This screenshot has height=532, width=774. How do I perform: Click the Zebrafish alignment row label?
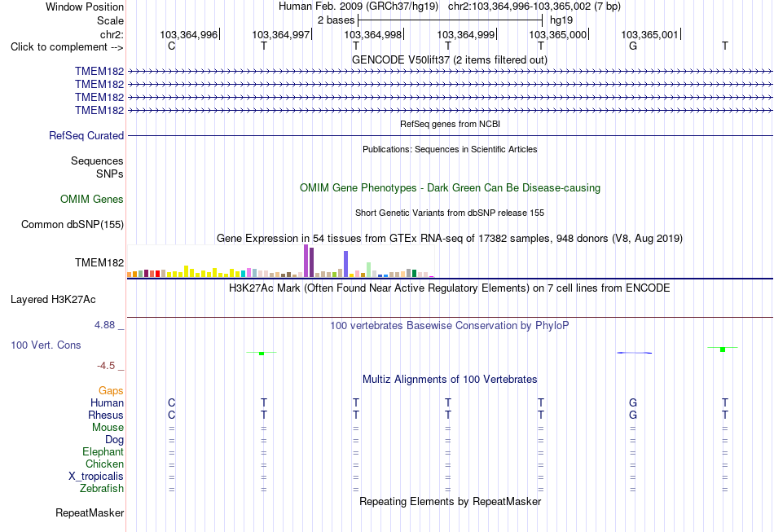coord(102,489)
